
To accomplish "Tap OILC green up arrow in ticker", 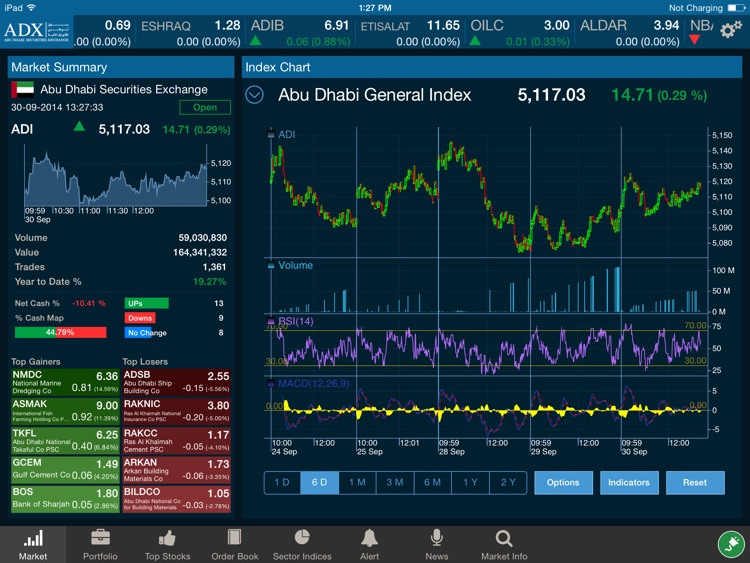I will 475,41.
